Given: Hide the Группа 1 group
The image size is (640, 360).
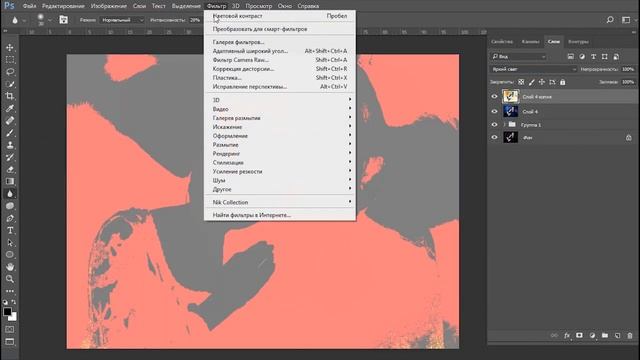Looking at the screenshot, I should (x=494, y=124).
